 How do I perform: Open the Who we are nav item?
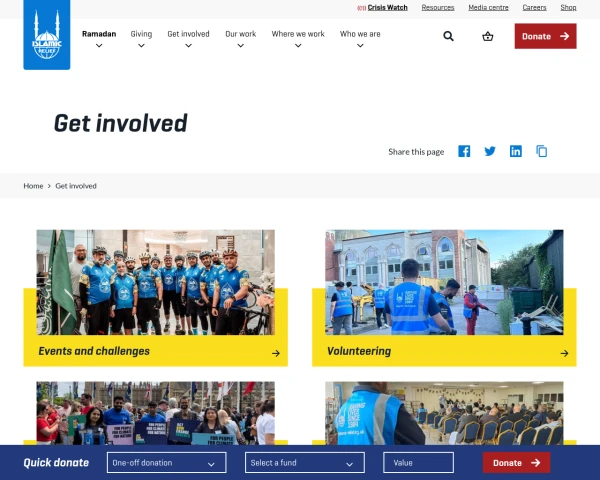(x=360, y=34)
